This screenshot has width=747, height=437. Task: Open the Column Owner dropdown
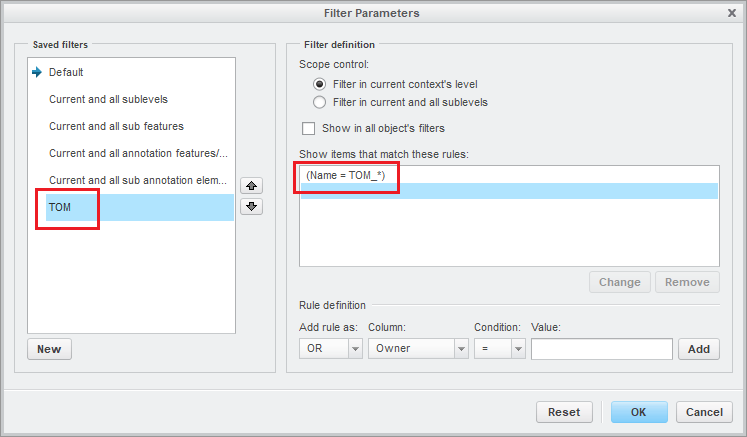[x=461, y=349]
